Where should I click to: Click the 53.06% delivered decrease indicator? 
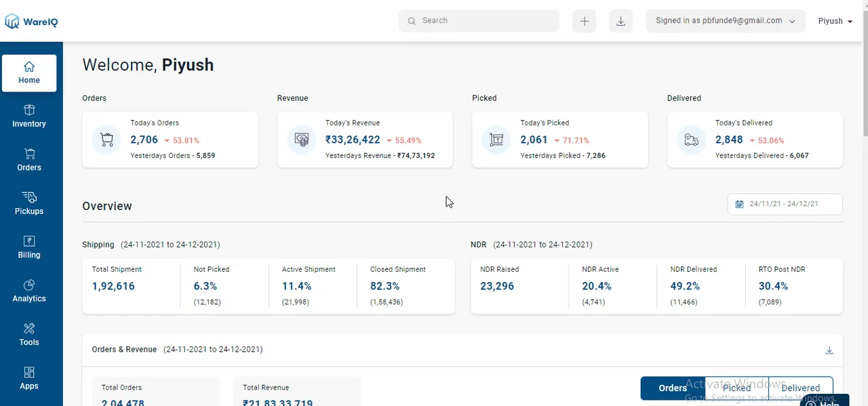(x=767, y=141)
